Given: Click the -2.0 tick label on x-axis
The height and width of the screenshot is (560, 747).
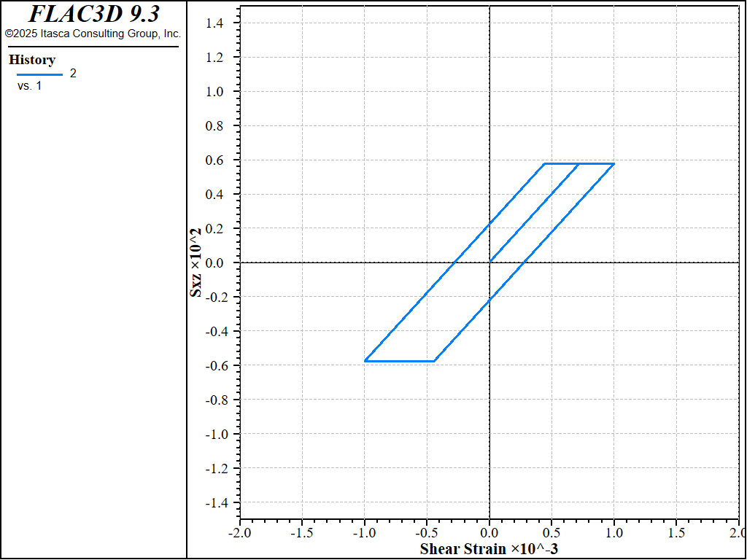Looking at the screenshot, I should (239, 533).
